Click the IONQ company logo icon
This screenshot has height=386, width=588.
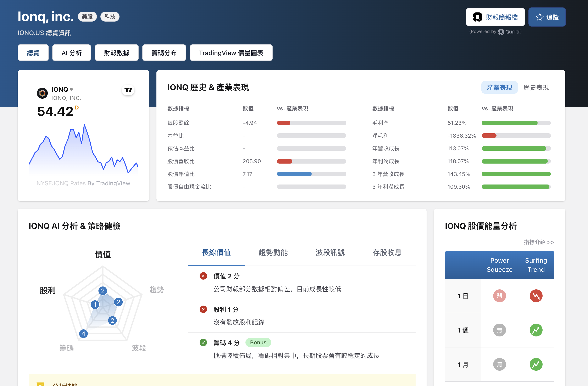(x=42, y=93)
